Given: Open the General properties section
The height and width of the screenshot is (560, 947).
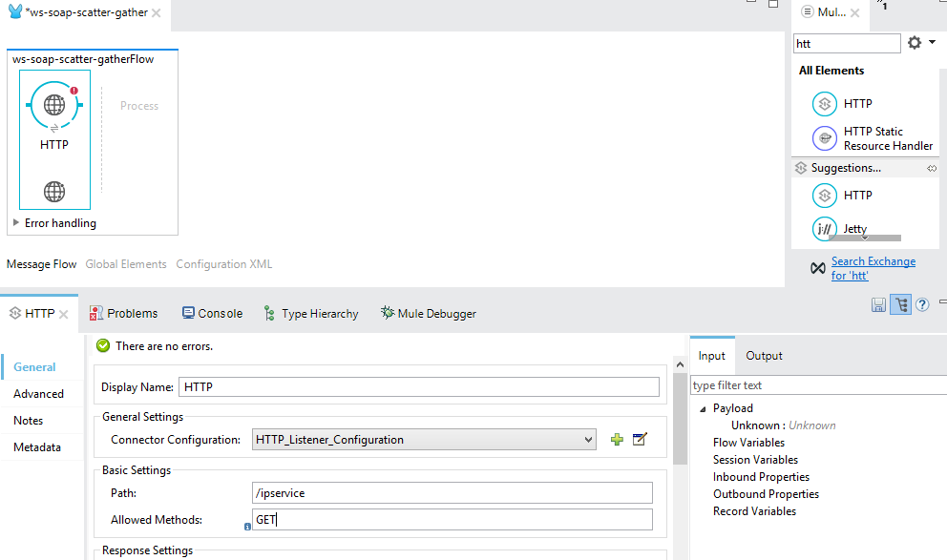Looking at the screenshot, I should click(34, 367).
